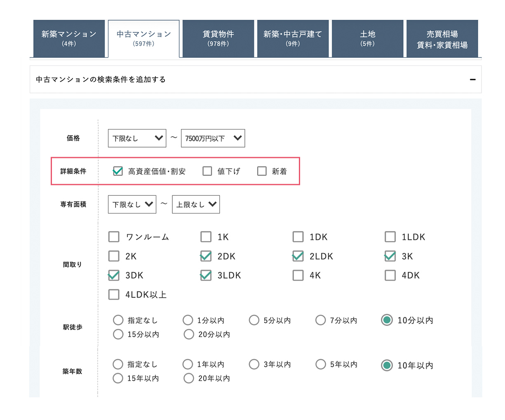Screen dimensions: 505x420
Task: Uncheck the 2LDK layout checkbox
Action: pos(298,256)
